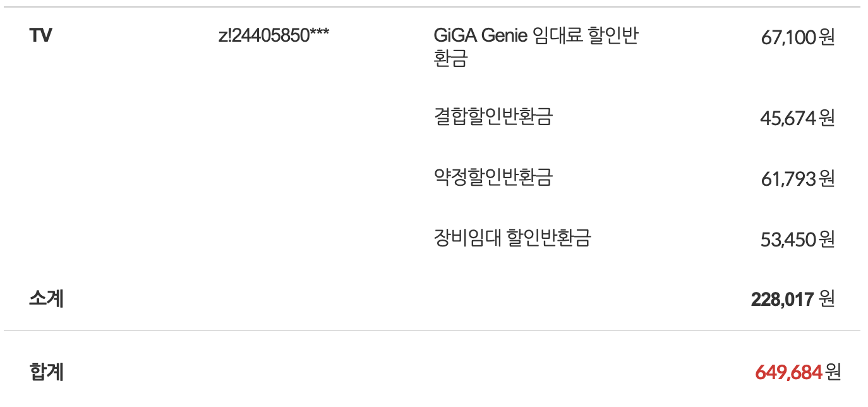Click the 장비임대 할인반환금 item label

point(512,238)
